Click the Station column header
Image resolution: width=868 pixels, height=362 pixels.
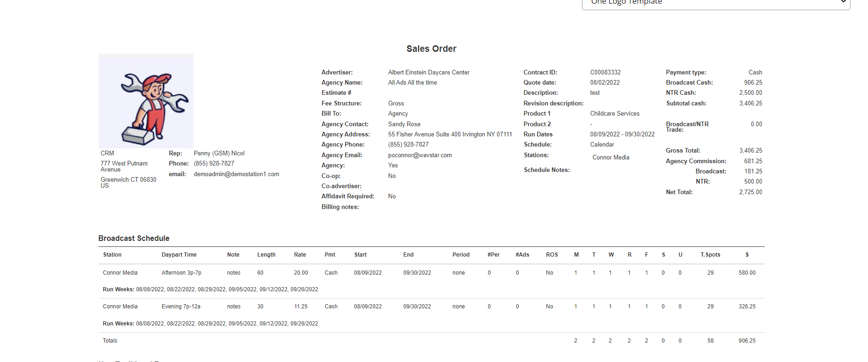click(x=112, y=255)
